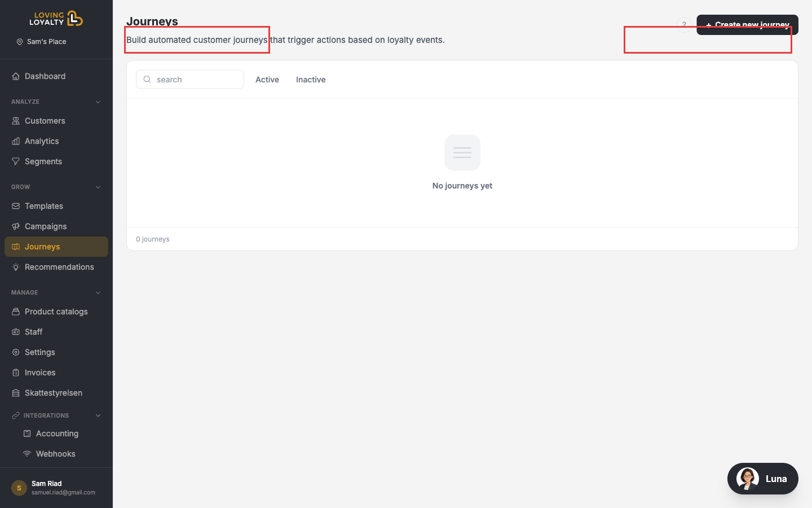
Task: Open Product catalogs
Action: click(x=56, y=312)
